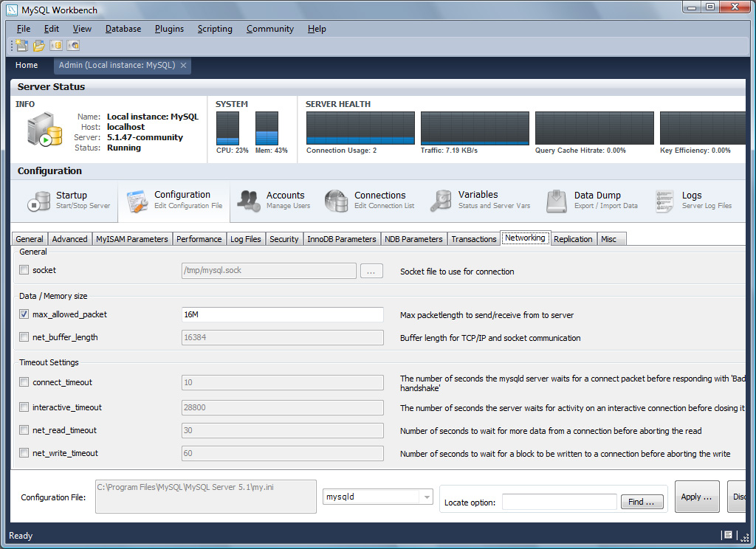
Task: Switch to the General configuration tab
Action: 30,239
